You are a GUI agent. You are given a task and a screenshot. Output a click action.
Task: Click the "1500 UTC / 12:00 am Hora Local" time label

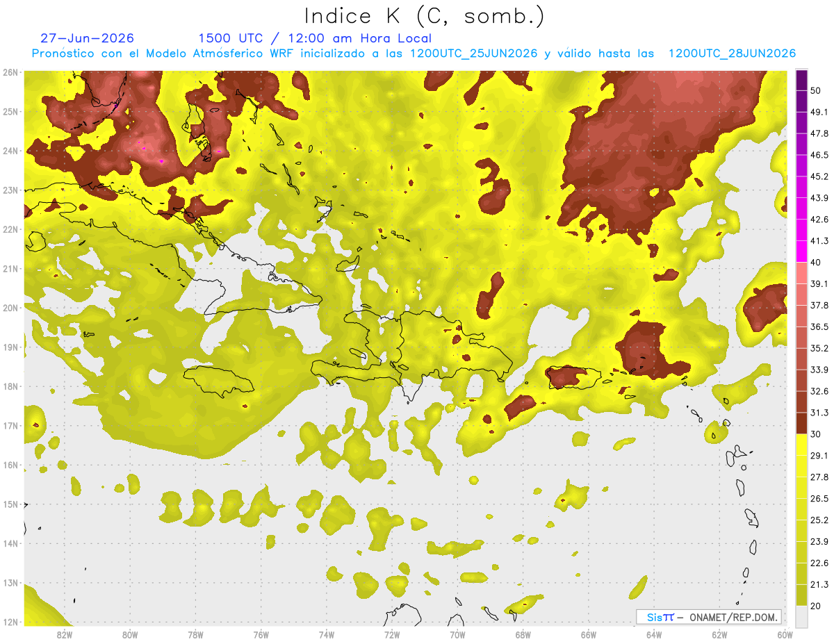point(315,38)
